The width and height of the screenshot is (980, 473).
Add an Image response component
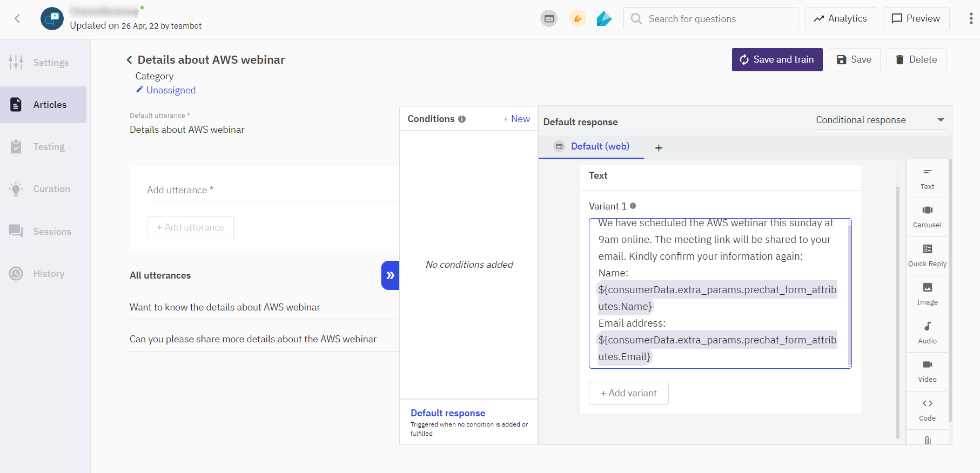tap(927, 294)
